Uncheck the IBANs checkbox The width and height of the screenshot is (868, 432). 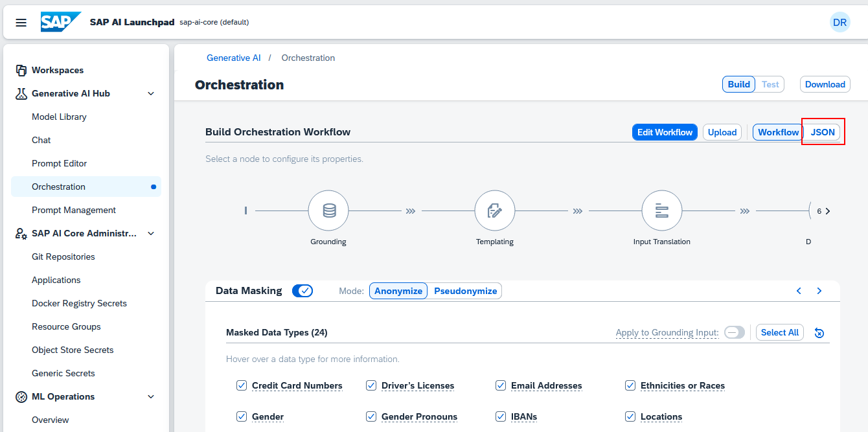coord(501,416)
